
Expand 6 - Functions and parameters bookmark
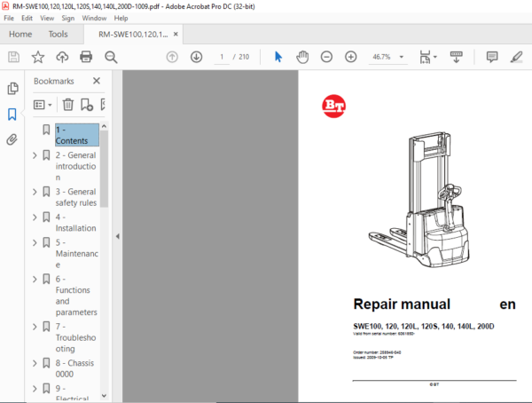(x=35, y=280)
